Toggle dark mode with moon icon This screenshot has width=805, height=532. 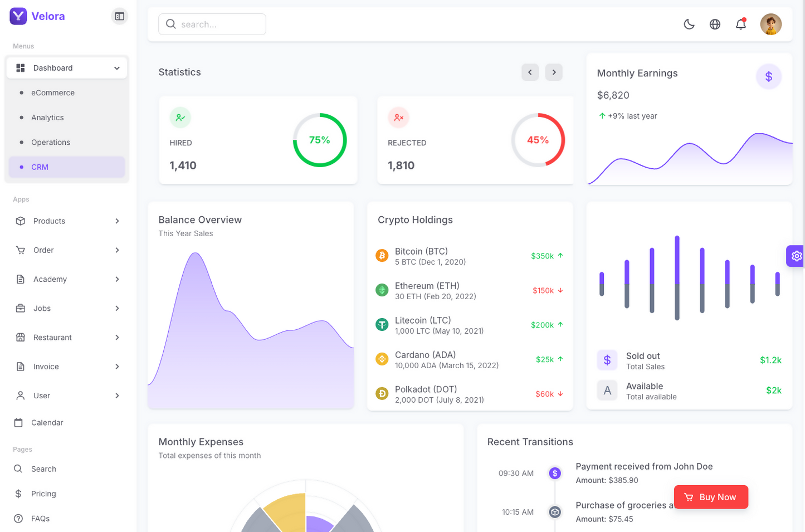tap(689, 24)
